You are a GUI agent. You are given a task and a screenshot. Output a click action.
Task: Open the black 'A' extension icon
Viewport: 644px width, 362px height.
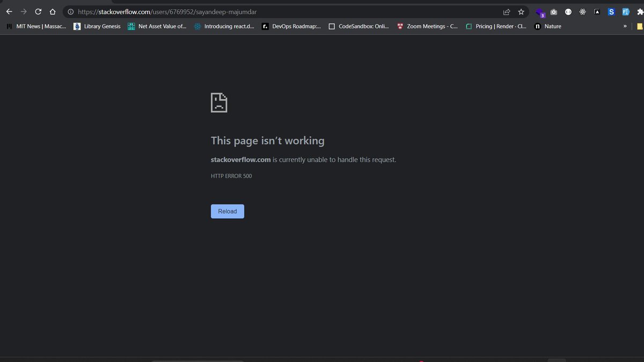597,12
